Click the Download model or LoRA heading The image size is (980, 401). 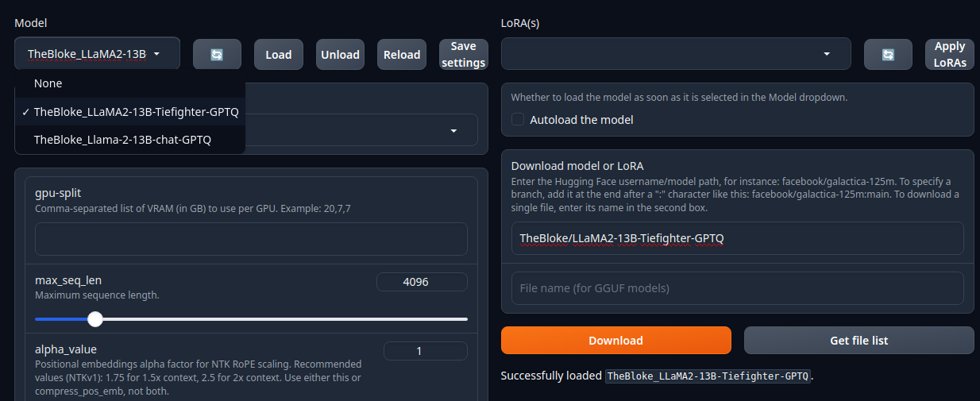click(x=577, y=166)
